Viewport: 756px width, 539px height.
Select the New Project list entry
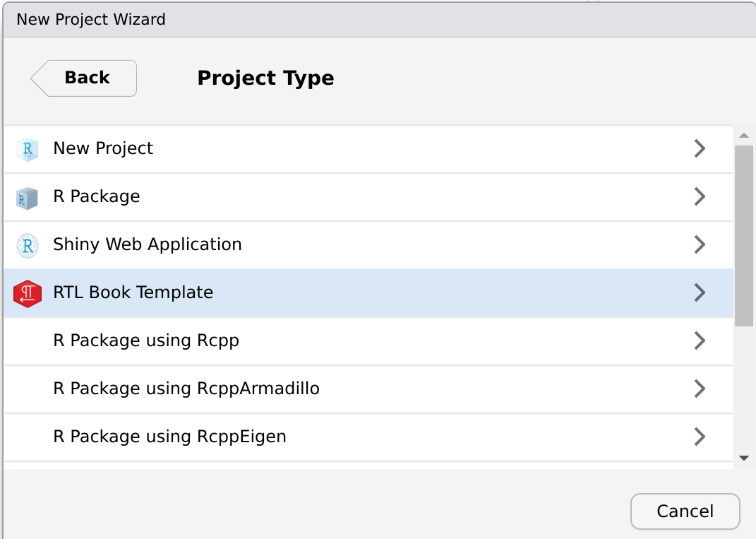[103, 148]
